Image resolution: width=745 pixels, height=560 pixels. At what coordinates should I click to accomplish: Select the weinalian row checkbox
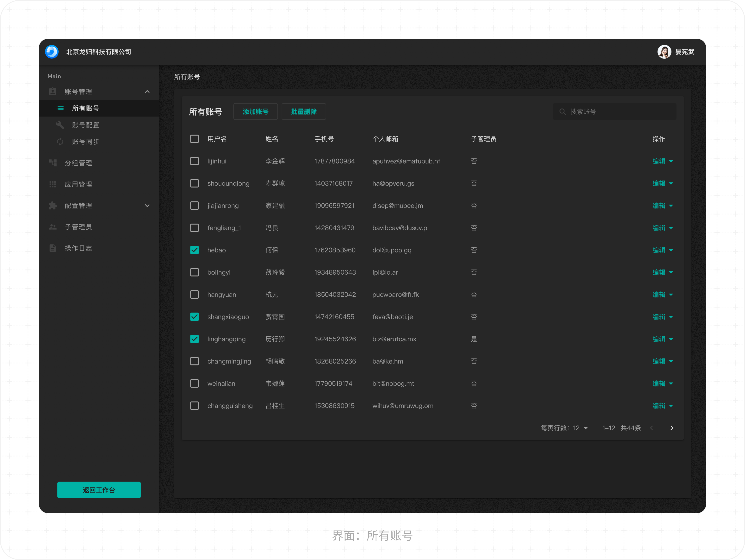pyautogui.click(x=194, y=383)
